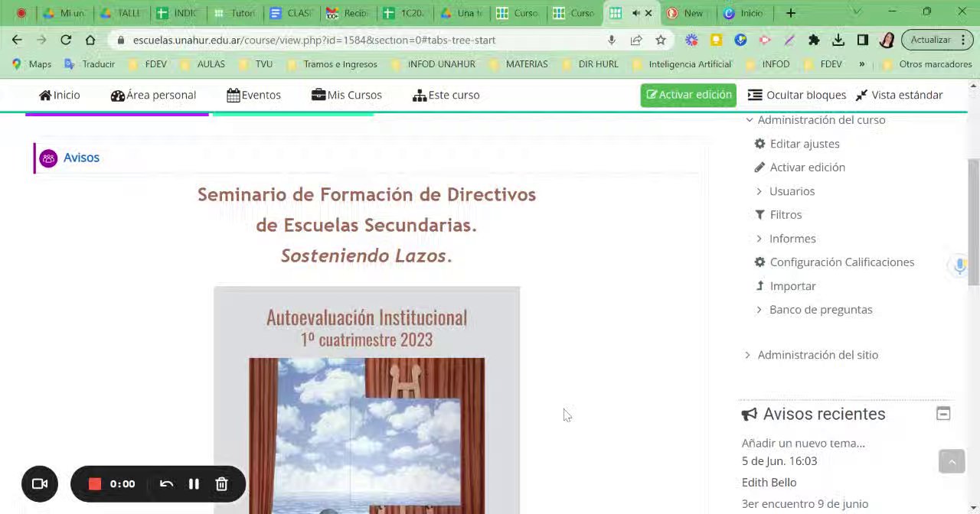Open Área personal menu item
Image resolution: width=980 pixels, height=514 pixels.
click(153, 95)
